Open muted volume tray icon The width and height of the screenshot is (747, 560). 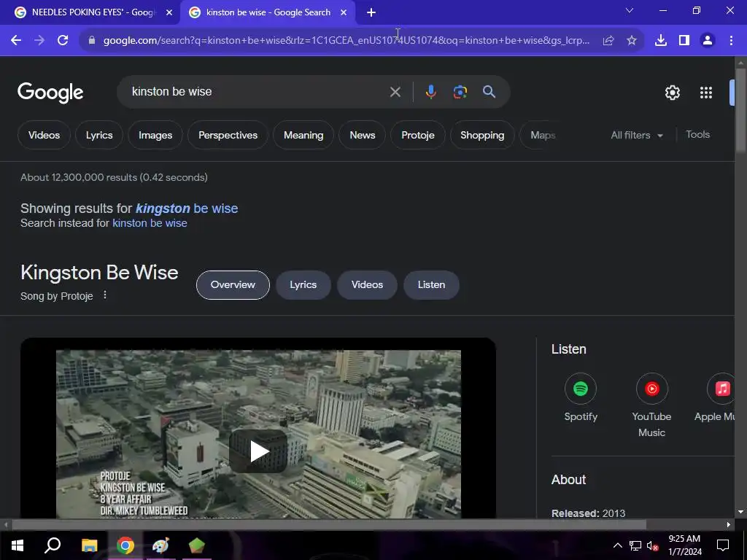click(x=652, y=545)
